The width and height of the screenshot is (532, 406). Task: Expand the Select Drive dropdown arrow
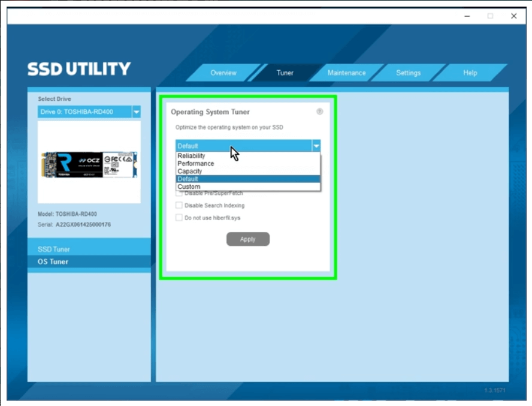point(137,112)
